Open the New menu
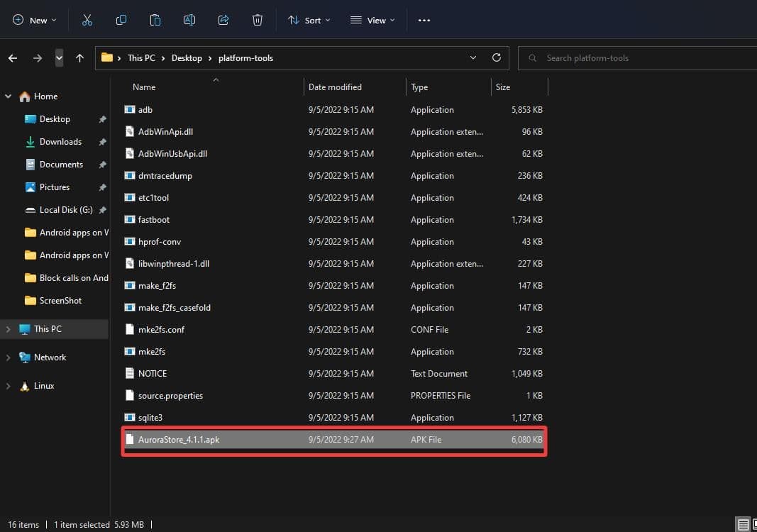 (34, 20)
